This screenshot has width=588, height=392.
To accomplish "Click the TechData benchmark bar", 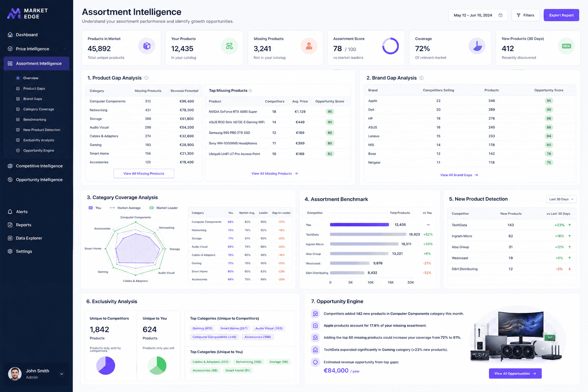I will [x=368, y=234].
